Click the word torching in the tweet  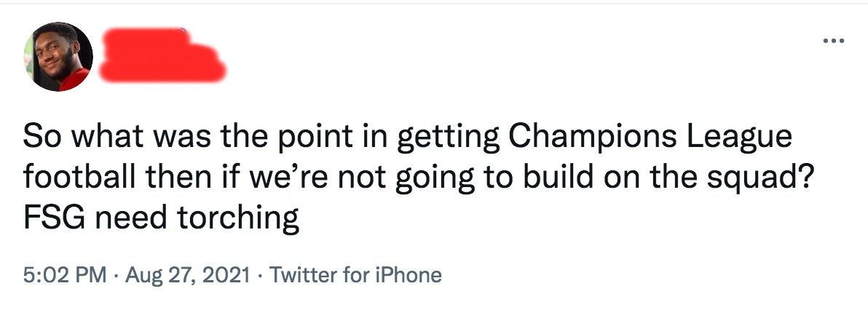click(239, 220)
